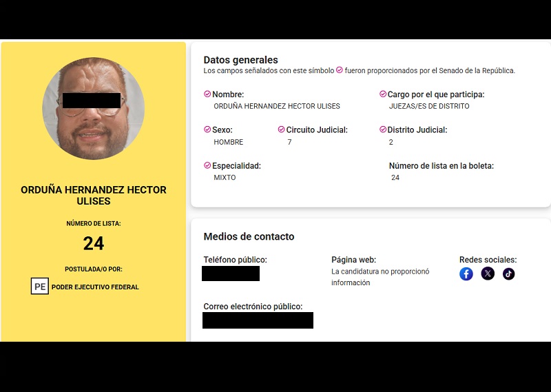Click JUEZAS/ES DE DISTRITO cargo value

pyautogui.click(x=429, y=106)
